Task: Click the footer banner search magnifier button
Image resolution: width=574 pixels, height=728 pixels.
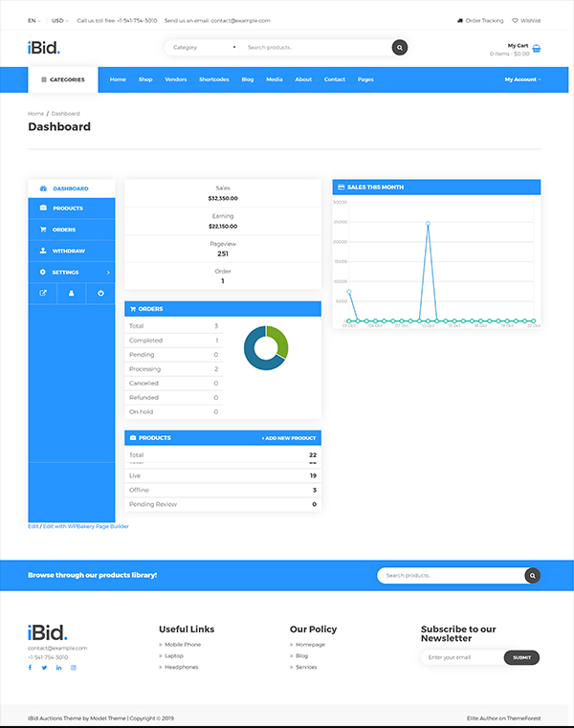Action: 533,575
